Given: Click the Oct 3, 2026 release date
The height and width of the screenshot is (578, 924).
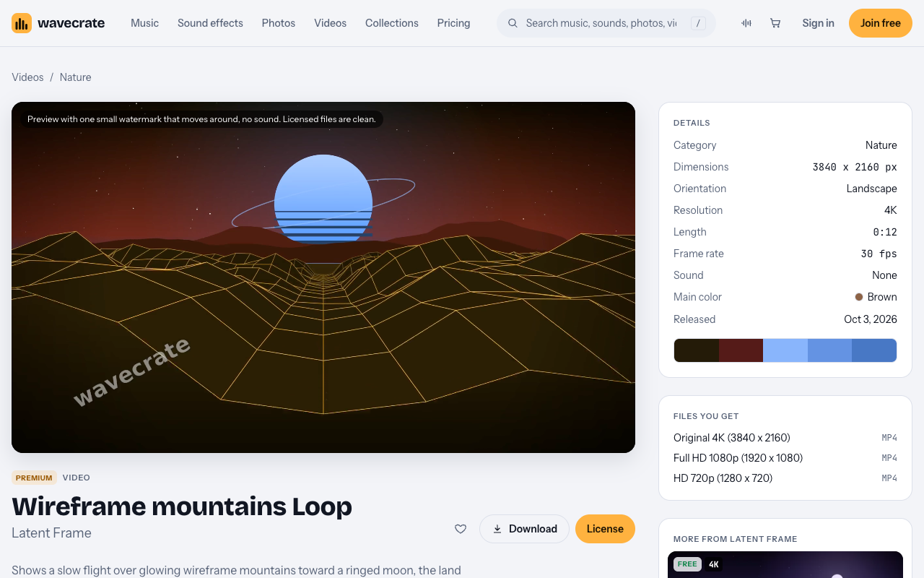Looking at the screenshot, I should 871,319.
